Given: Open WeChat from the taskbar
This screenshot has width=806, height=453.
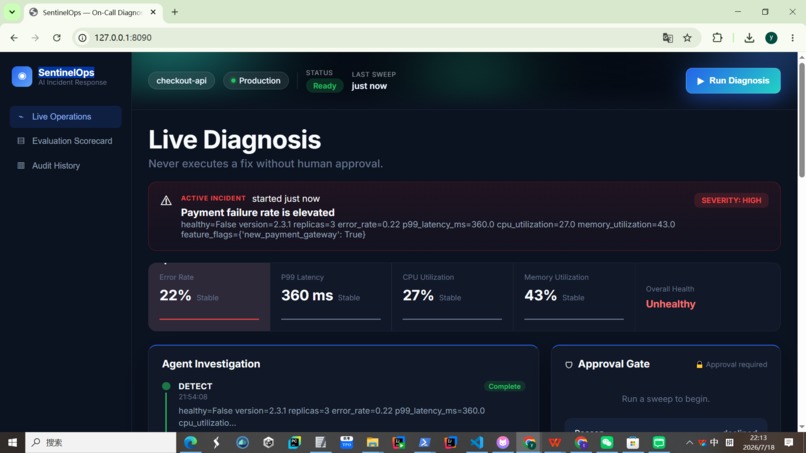Looking at the screenshot, I should [607, 442].
